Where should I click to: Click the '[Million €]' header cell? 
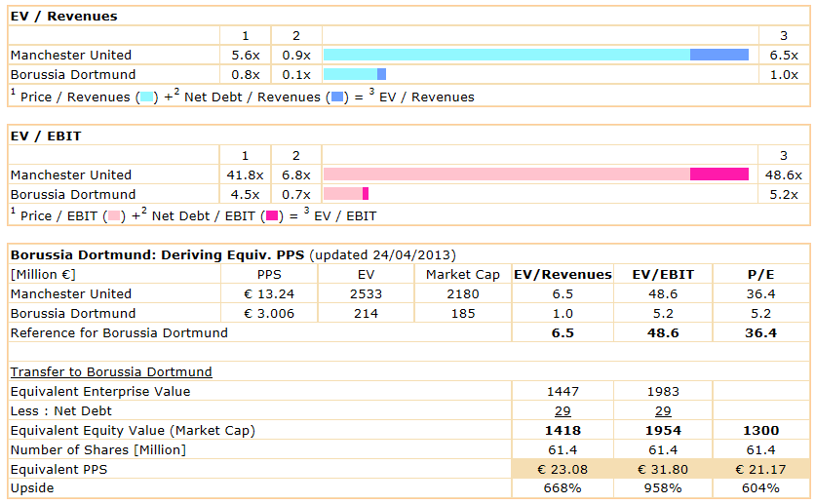43,274
